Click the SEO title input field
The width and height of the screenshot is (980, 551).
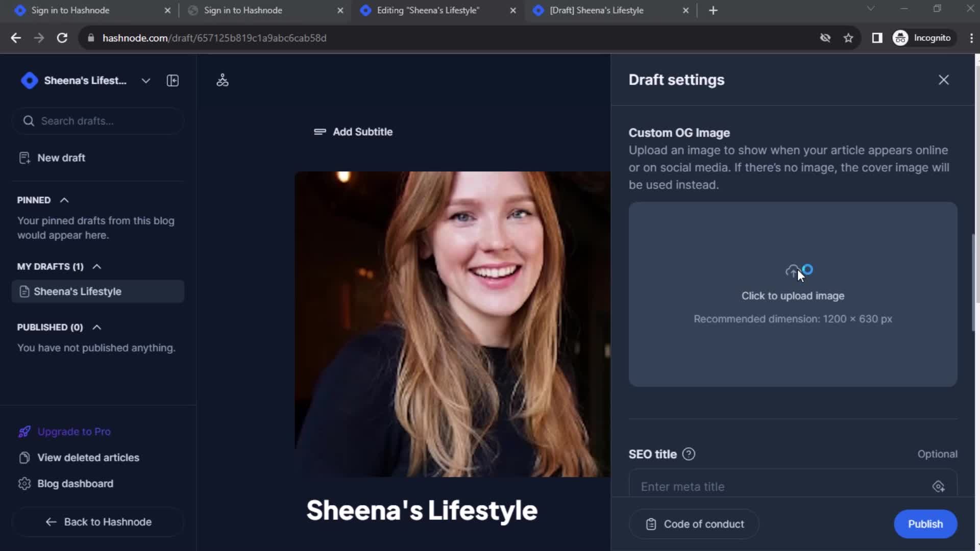(793, 486)
